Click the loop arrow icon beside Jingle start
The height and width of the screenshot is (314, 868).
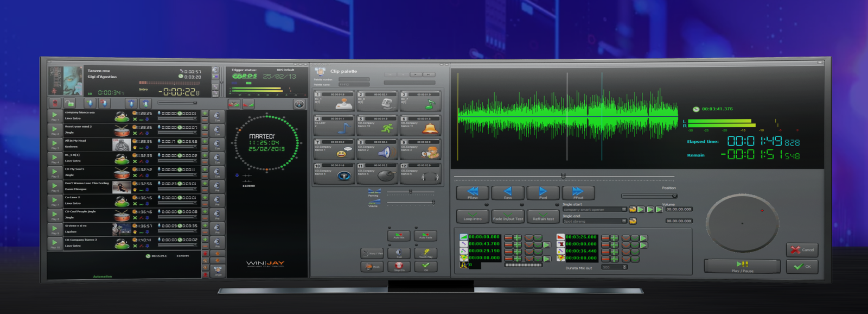tap(633, 209)
